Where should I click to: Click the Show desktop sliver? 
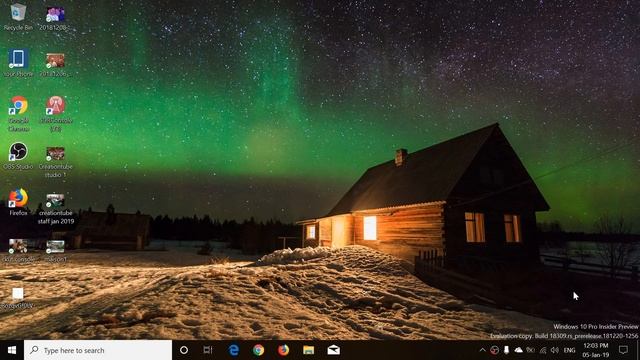coord(638,350)
